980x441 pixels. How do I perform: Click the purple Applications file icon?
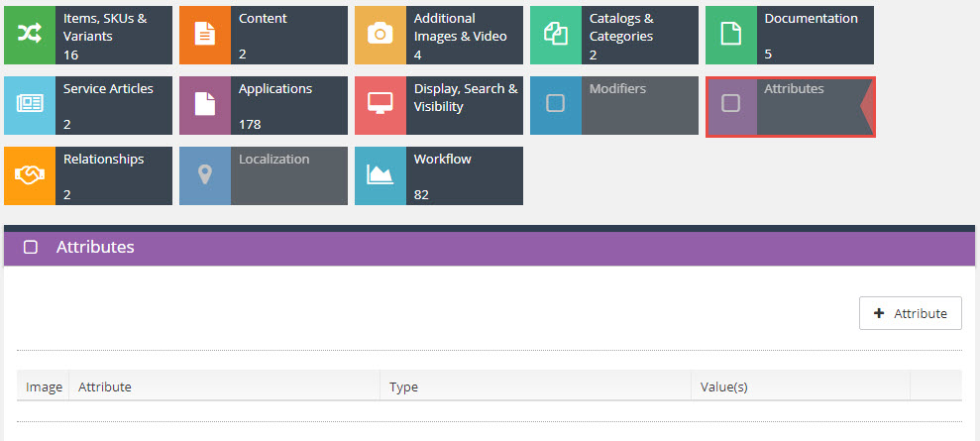click(205, 105)
